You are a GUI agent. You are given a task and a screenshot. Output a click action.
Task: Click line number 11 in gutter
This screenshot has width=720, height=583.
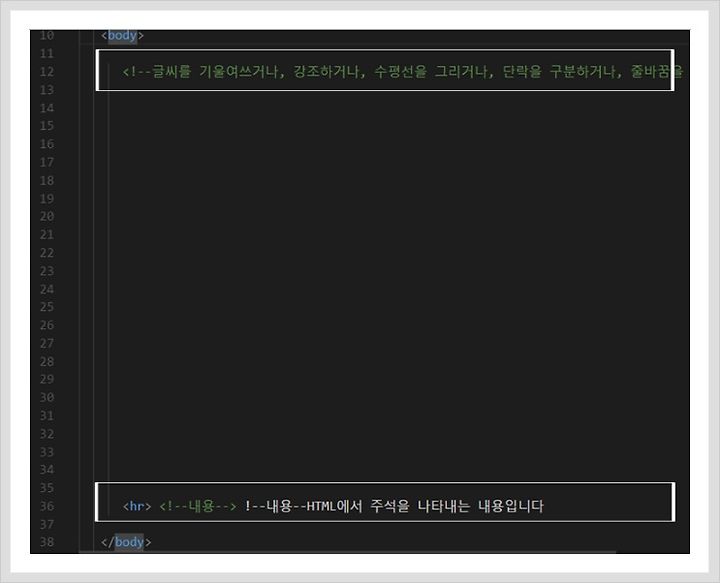47,54
